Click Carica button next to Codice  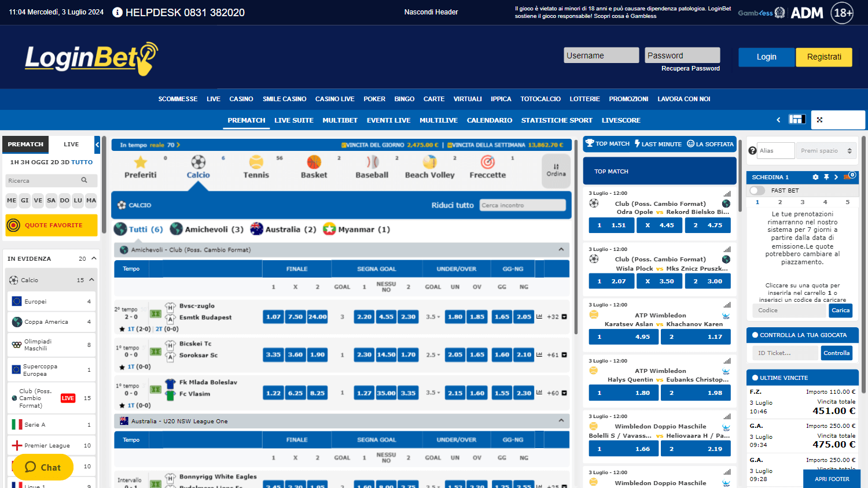(840, 310)
